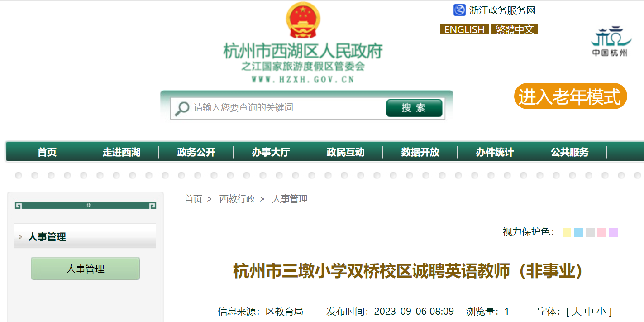Viewport: 644px width, 322px height.
Task: Go to 西教行政 in the breadcrumb
Action: tap(237, 199)
